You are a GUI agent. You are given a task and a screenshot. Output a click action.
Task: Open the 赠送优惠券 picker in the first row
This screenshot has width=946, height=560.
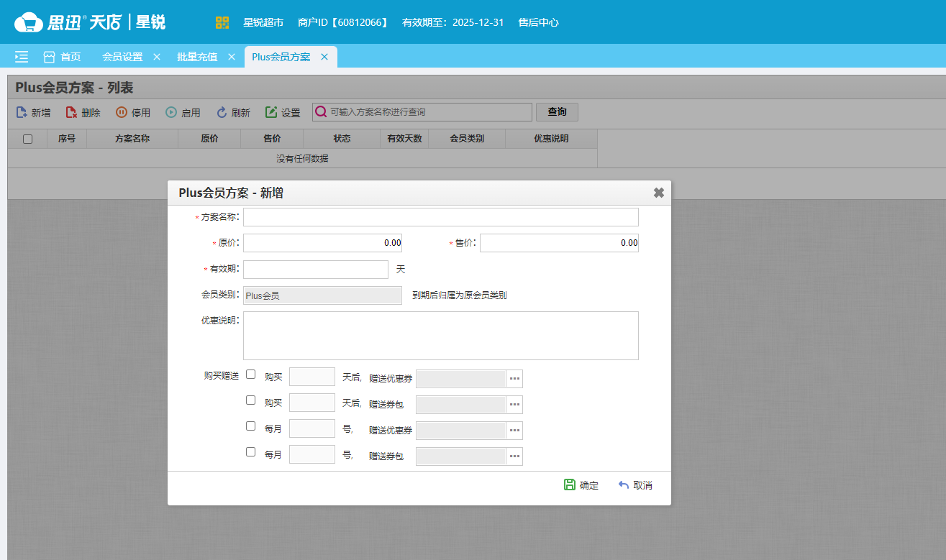tap(513, 377)
